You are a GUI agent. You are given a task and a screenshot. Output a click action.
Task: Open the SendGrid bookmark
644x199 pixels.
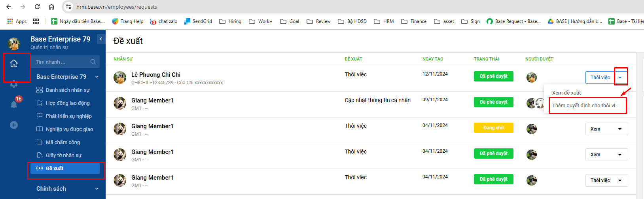point(198,21)
